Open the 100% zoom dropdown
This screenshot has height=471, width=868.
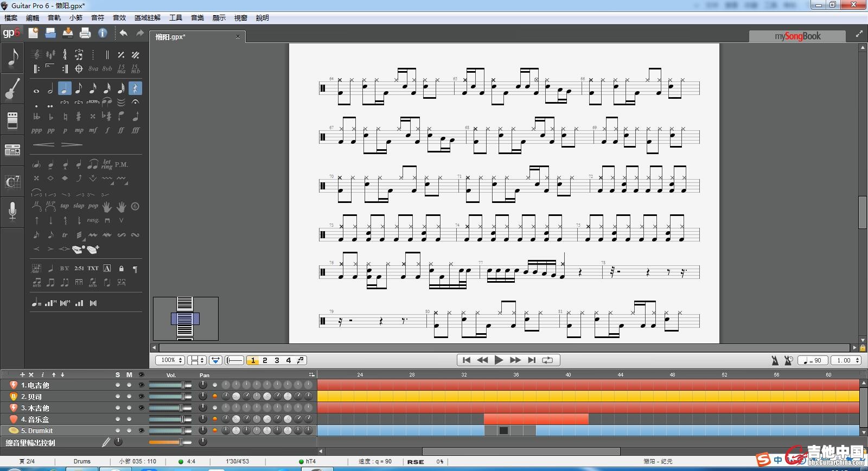(170, 360)
